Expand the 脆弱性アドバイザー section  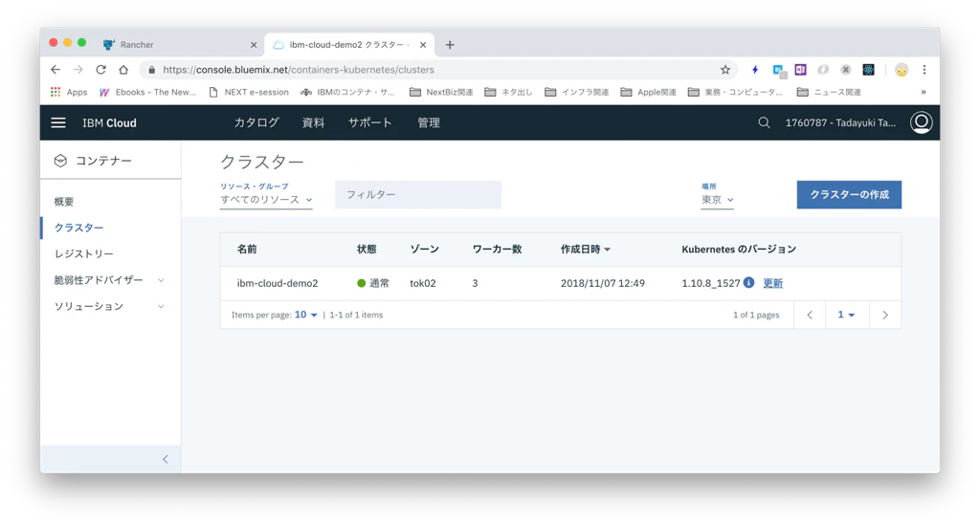click(161, 280)
